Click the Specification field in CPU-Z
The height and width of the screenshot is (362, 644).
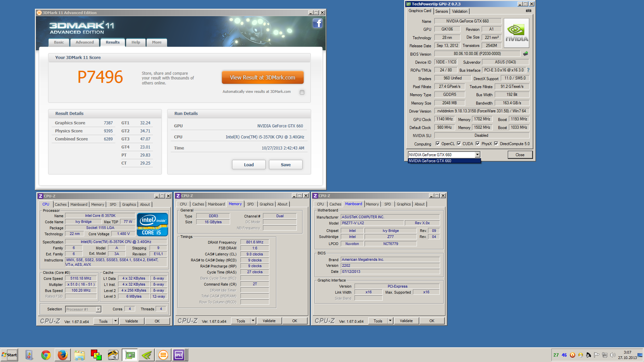click(x=116, y=242)
